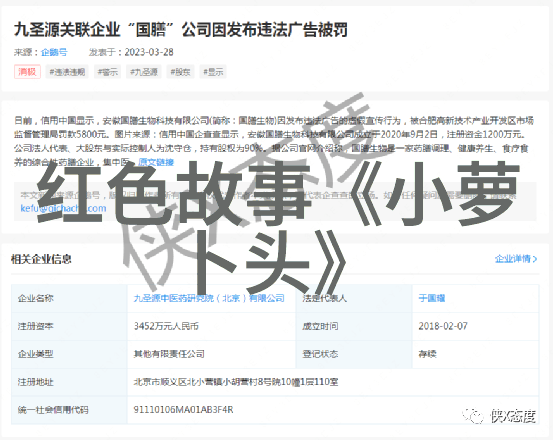Image resolution: width=553 pixels, height=440 pixels.
Task: Open legal representative 于国福 link
Action: [x=432, y=298]
